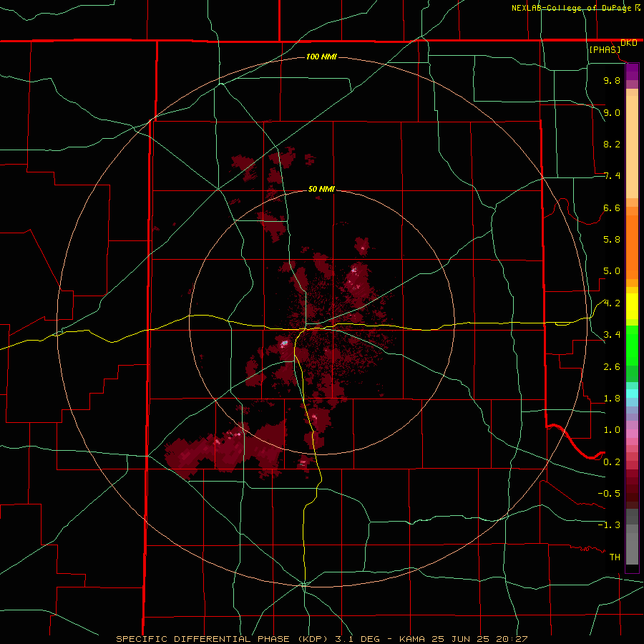This screenshot has width=644, height=644.
Task: Click the [PHAS] legend unit label
Action: [605, 49]
